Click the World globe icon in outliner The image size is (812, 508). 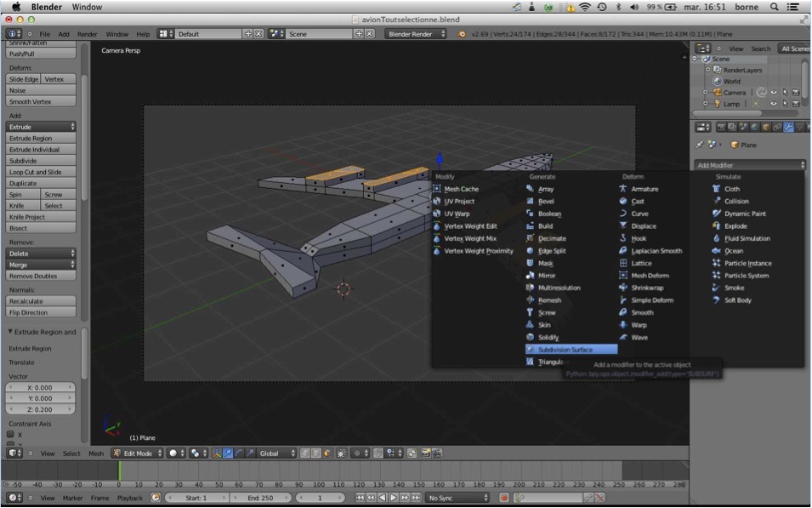[x=717, y=81]
